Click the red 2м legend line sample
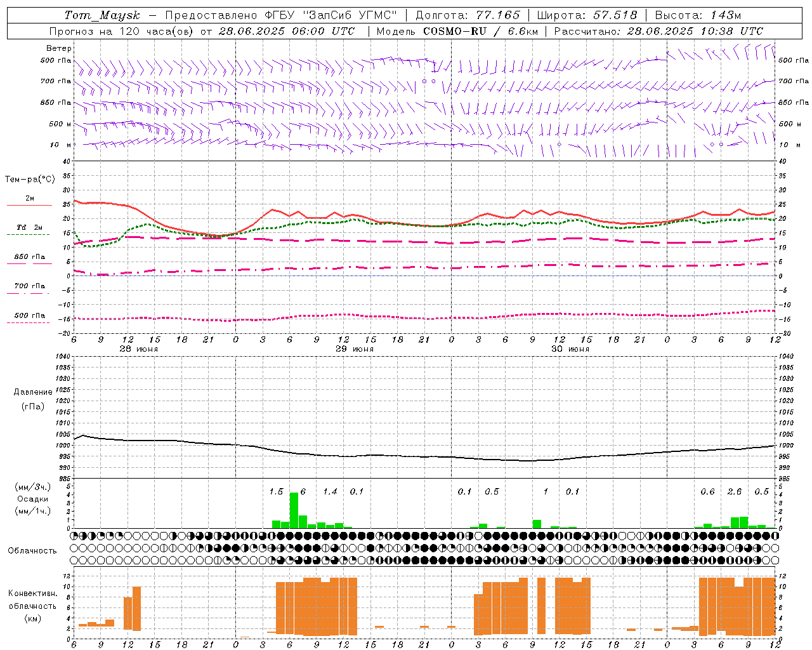This screenshot has height=650, width=812. [29, 205]
